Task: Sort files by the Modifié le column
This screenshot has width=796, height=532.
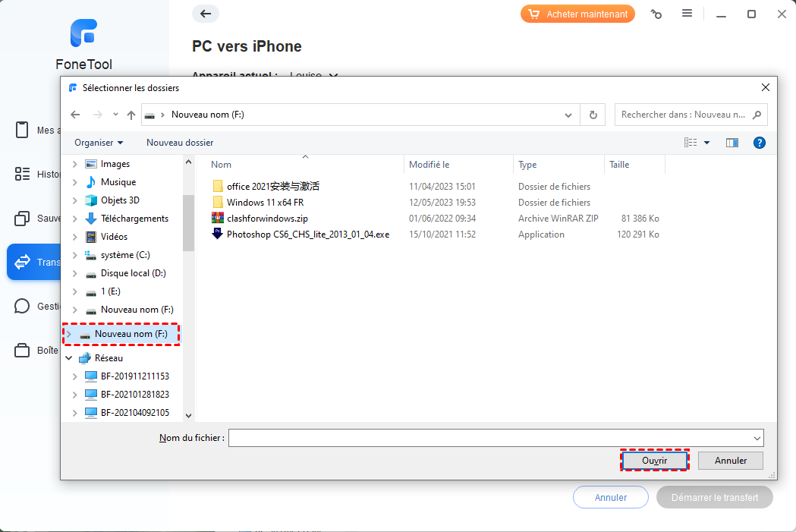Action: [x=429, y=165]
